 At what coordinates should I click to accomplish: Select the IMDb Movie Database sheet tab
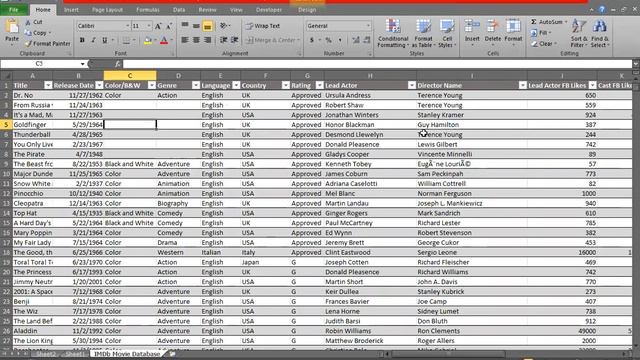(127, 354)
